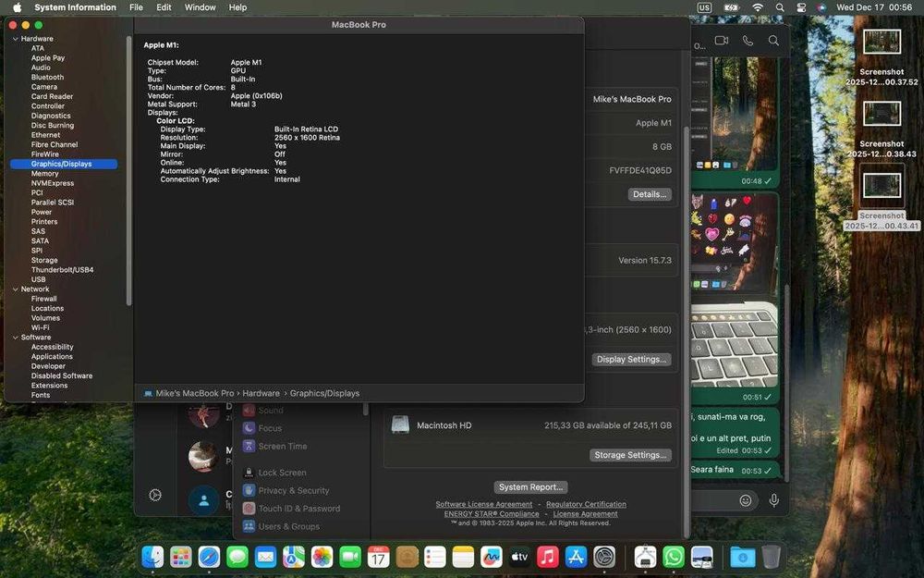The image size is (924, 578).
Task: Click Mike's MacBook Pro in the path bar
Action: (194, 393)
